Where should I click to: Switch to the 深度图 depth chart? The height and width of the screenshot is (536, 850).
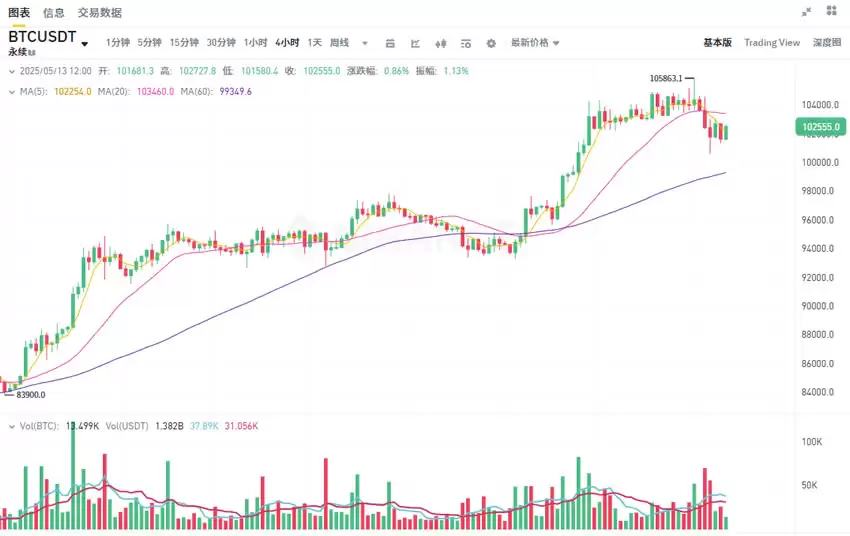(826, 43)
